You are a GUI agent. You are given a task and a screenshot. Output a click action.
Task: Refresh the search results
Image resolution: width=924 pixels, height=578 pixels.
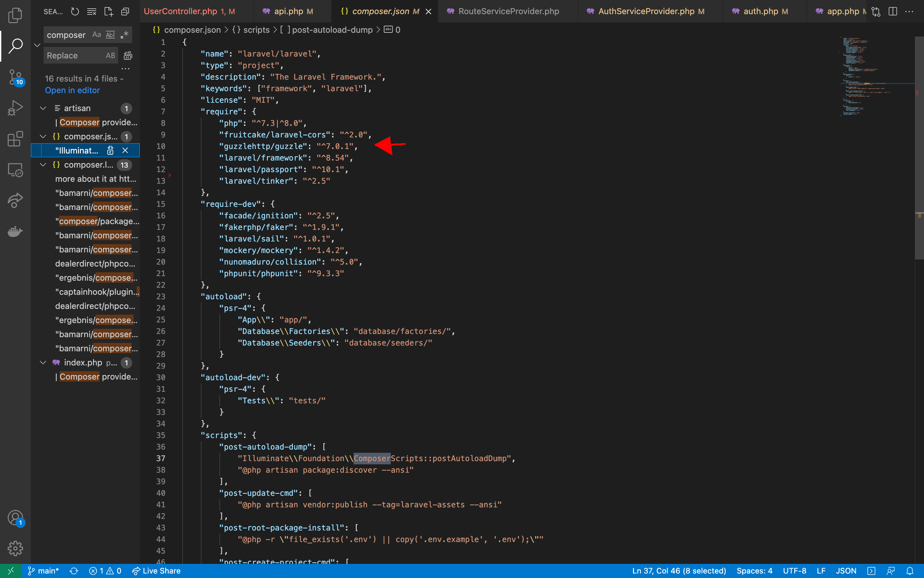pos(75,12)
